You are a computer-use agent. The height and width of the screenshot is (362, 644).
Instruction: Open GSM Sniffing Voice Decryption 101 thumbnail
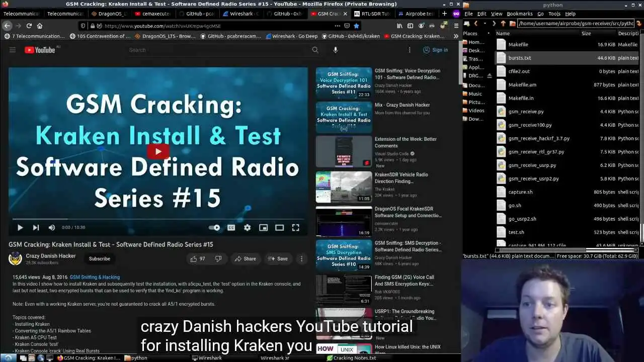point(344,83)
